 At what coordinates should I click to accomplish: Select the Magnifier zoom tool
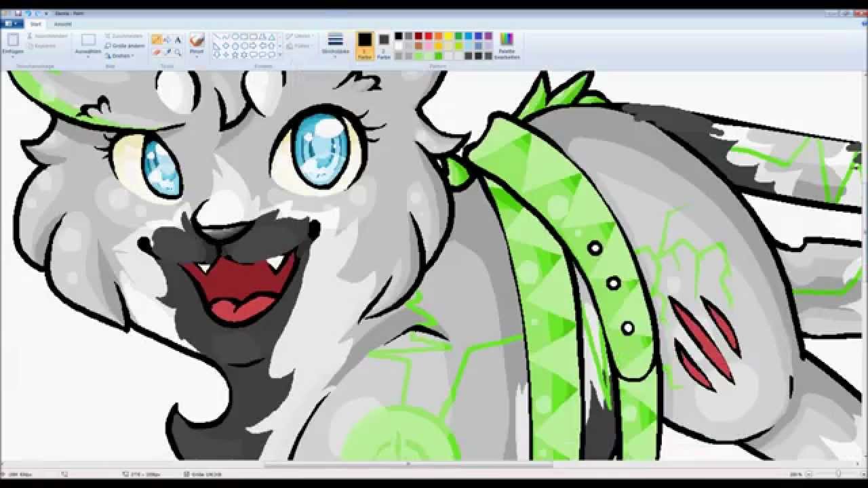tap(178, 52)
